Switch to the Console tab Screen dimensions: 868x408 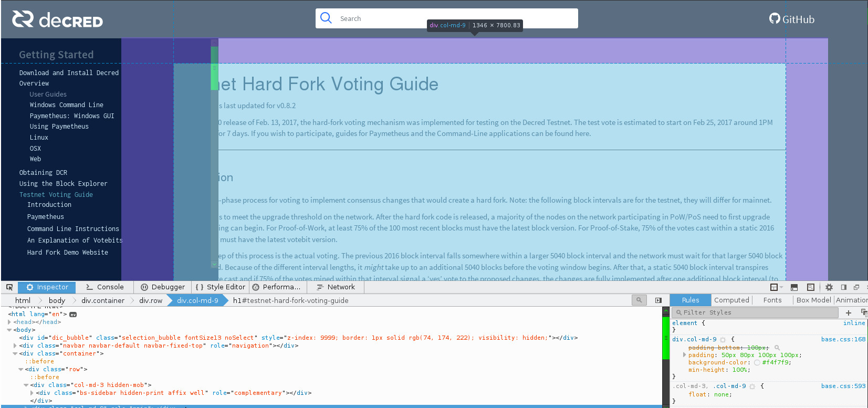(105, 287)
